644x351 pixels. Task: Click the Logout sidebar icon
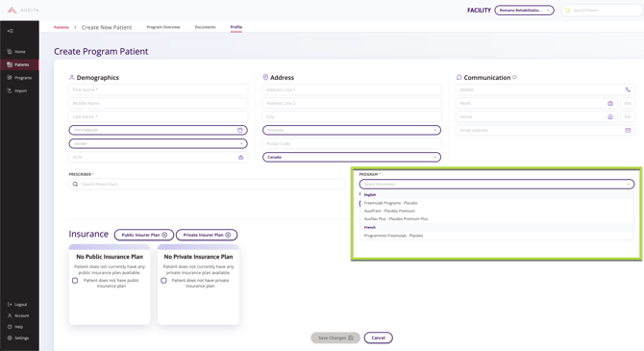(10, 305)
